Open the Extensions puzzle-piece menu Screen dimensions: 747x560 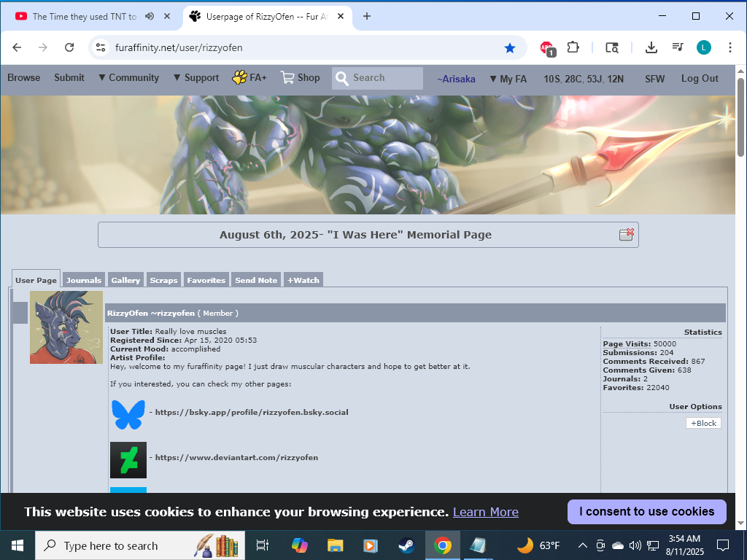click(x=573, y=47)
